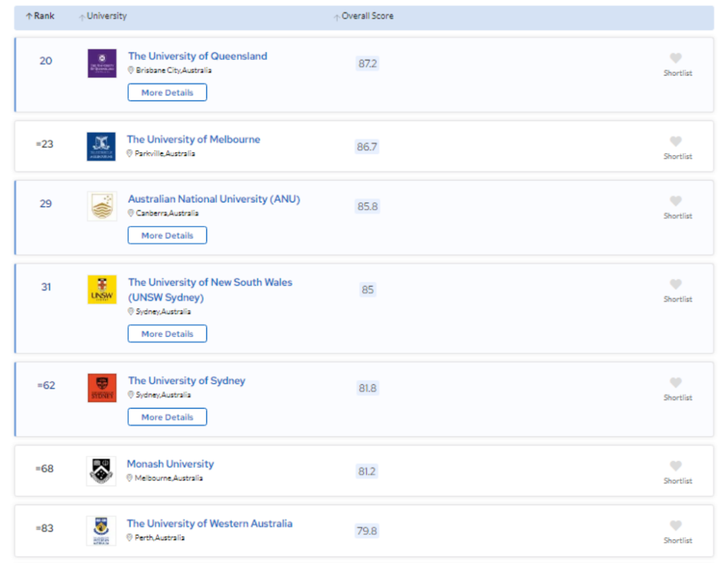Shortlist UNSW Sydney with its heart icon
Screen dimensions: 728x563
[675, 284]
